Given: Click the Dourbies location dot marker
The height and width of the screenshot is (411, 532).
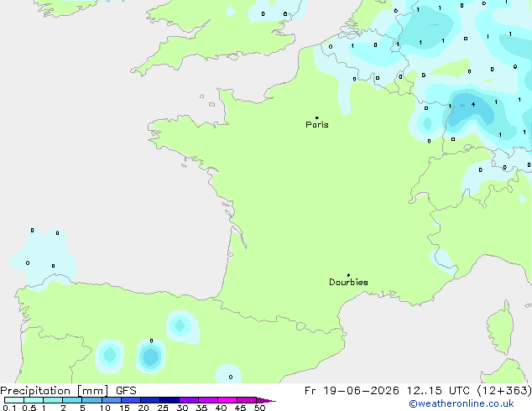Looking at the screenshot, I should point(348,275).
